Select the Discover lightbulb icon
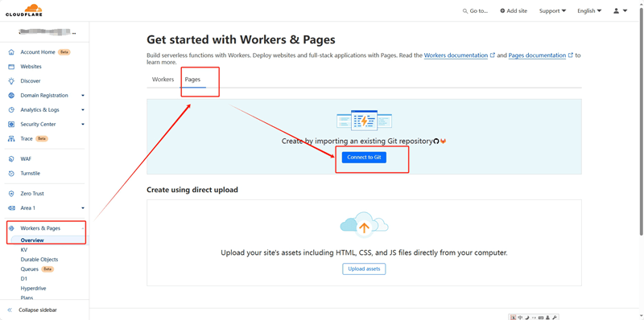Viewport: 644px width, 320px height. pos(11,81)
